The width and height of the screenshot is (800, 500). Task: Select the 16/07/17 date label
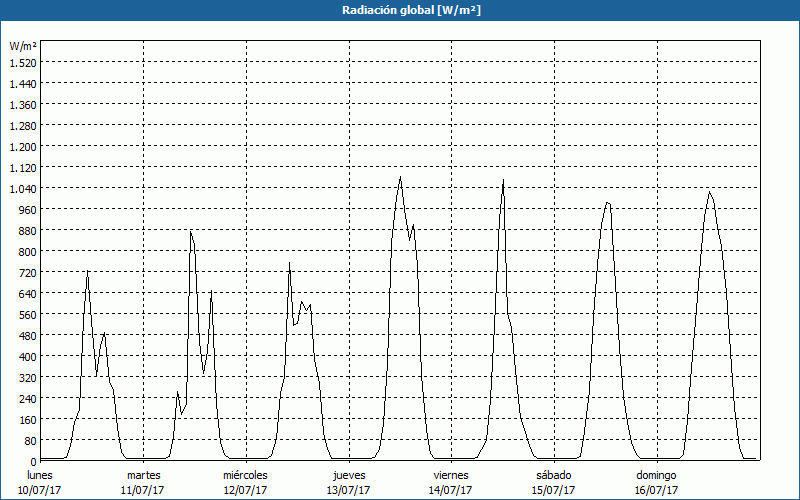tap(656, 490)
